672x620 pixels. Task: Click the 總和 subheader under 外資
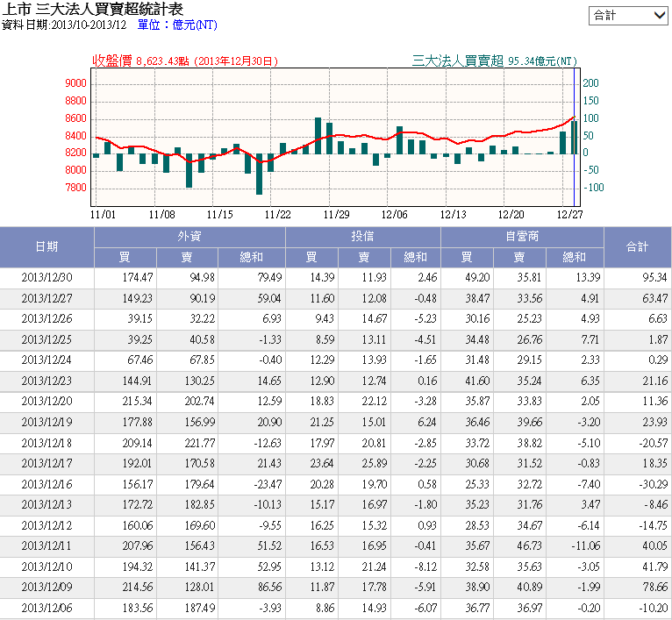coord(252,258)
